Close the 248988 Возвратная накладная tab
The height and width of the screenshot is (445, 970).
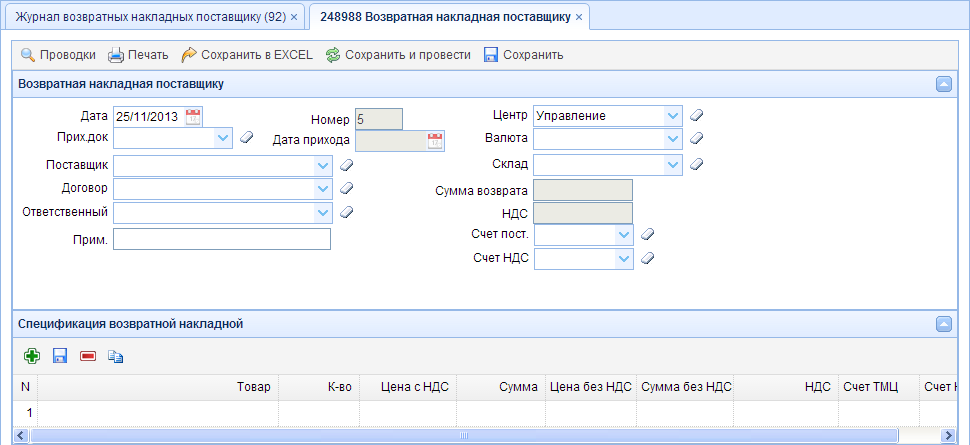coord(579,17)
